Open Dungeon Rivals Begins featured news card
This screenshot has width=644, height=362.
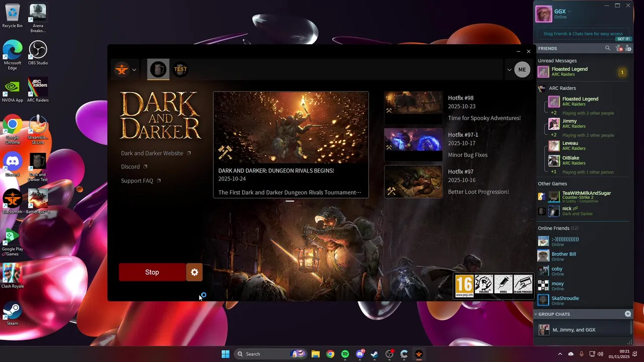(x=291, y=145)
